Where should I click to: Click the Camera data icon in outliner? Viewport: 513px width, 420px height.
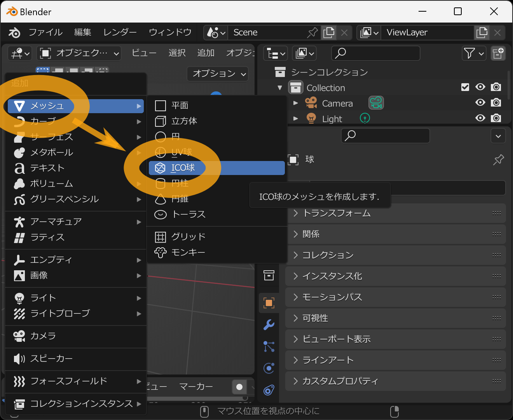point(376,103)
